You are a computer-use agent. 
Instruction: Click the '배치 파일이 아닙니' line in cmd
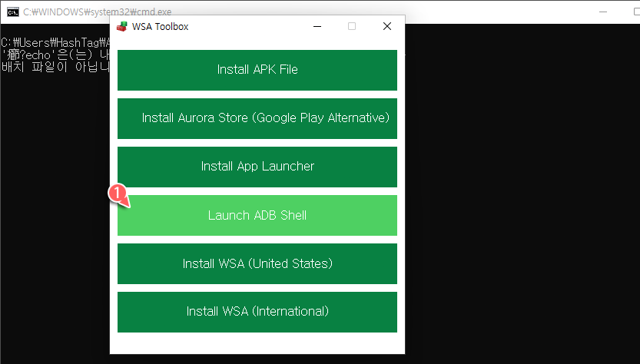pyautogui.click(x=55, y=67)
